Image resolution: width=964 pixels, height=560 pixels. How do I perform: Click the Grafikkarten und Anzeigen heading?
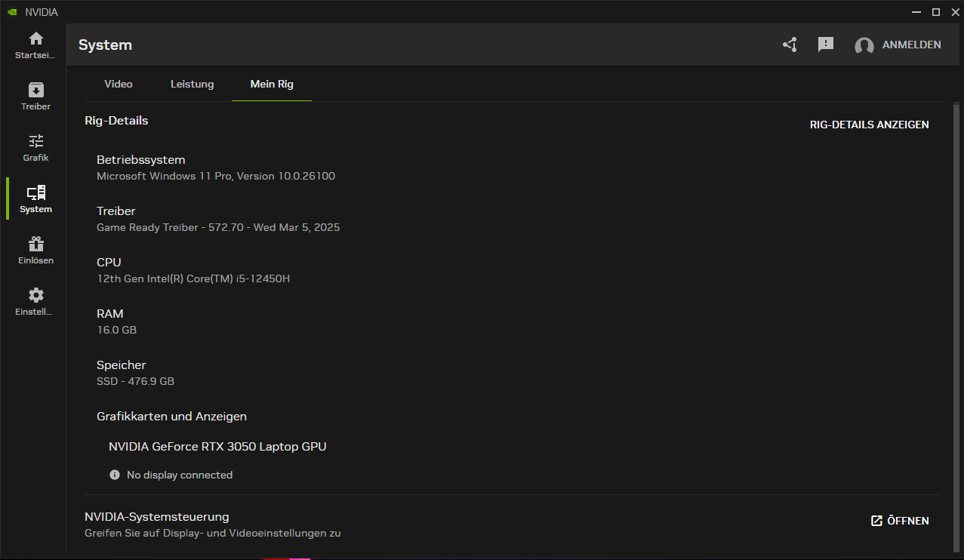(171, 416)
